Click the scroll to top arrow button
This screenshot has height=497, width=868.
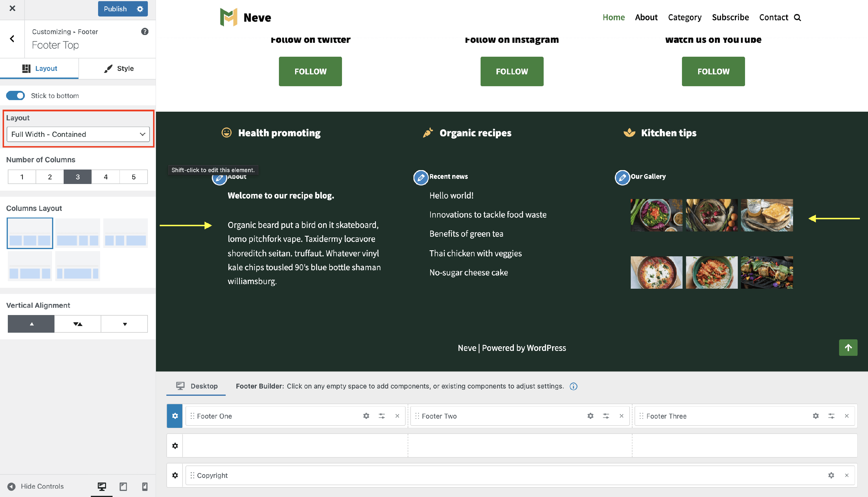point(848,347)
